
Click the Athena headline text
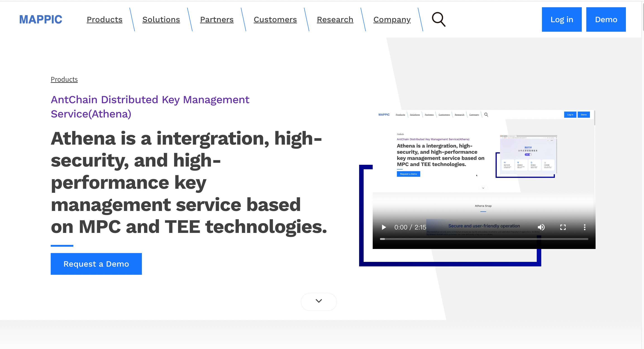coord(189,182)
